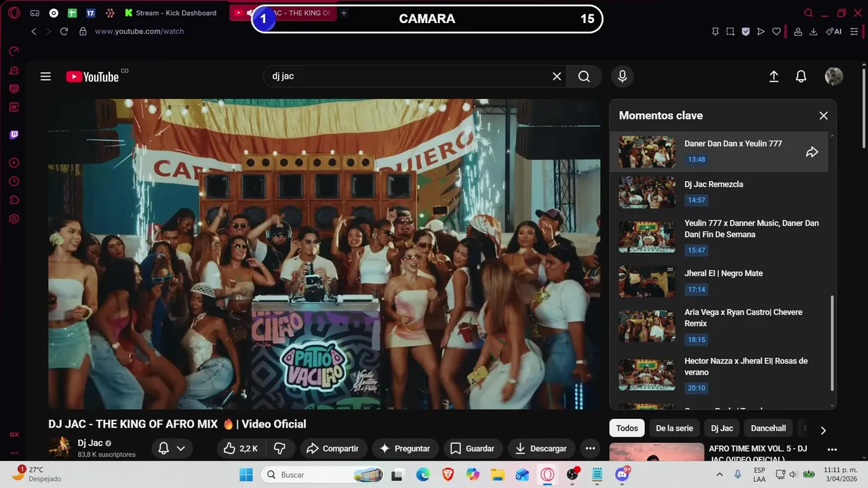Show browser downloads panel
The image size is (868, 488).
pyautogui.click(x=814, y=31)
